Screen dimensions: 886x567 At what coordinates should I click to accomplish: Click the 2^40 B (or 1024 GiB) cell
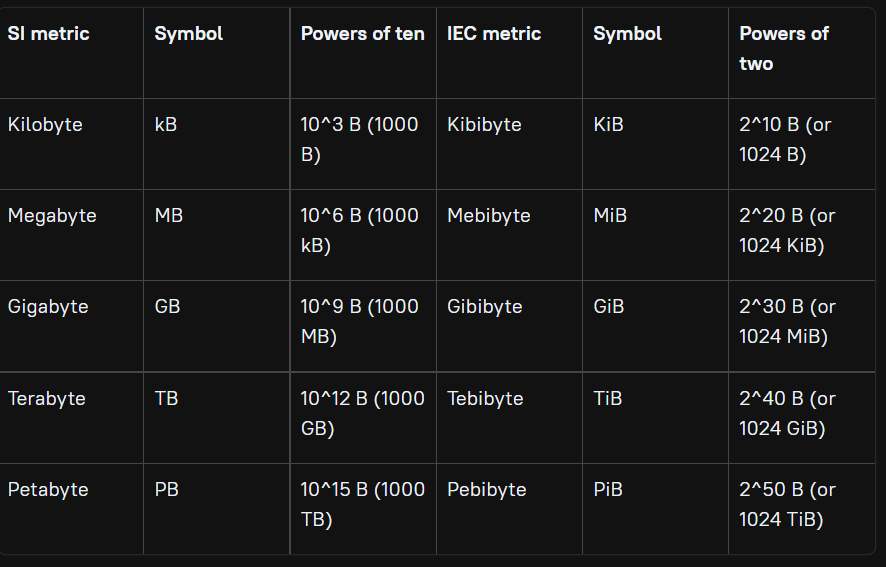click(802, 418)
